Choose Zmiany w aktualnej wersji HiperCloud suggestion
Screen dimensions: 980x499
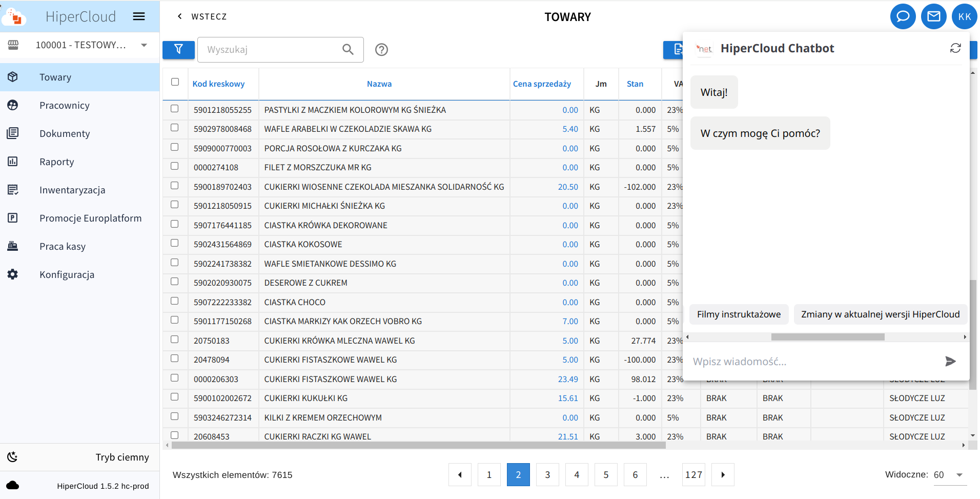[881, 314]
